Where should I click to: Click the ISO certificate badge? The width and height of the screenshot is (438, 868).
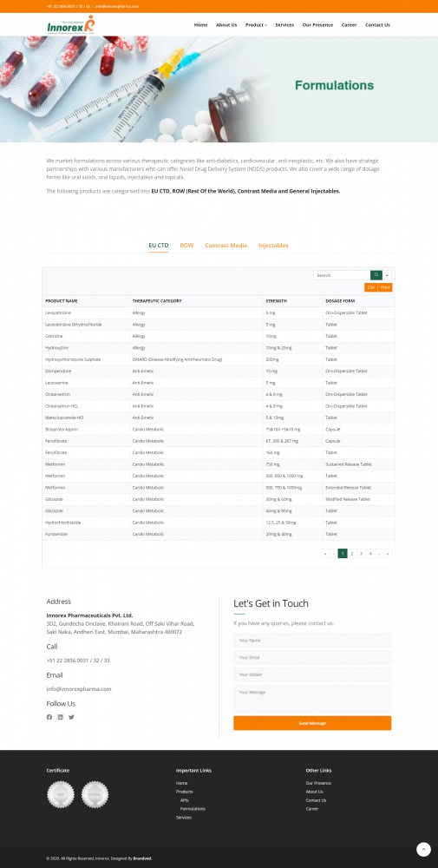point(61,794)
